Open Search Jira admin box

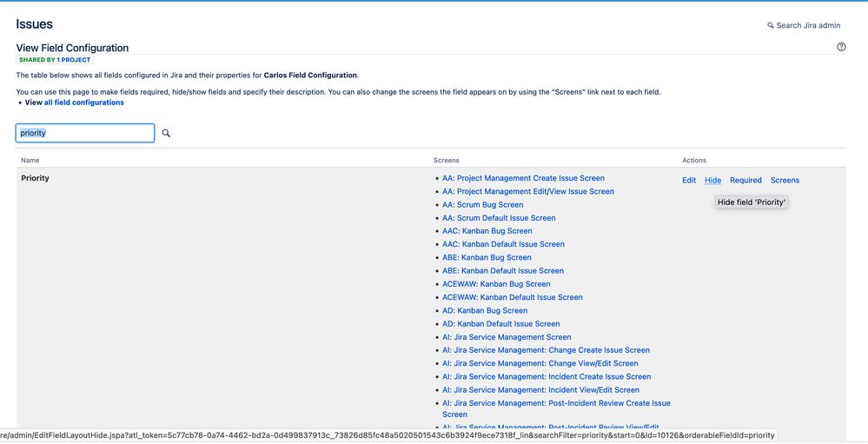(804, 25)
